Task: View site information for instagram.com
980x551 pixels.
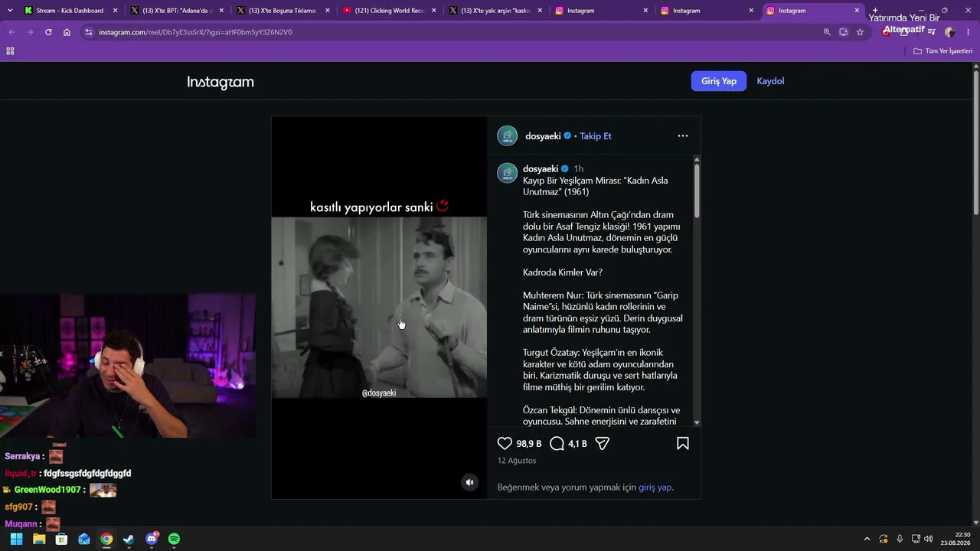Action: (89, 32)
